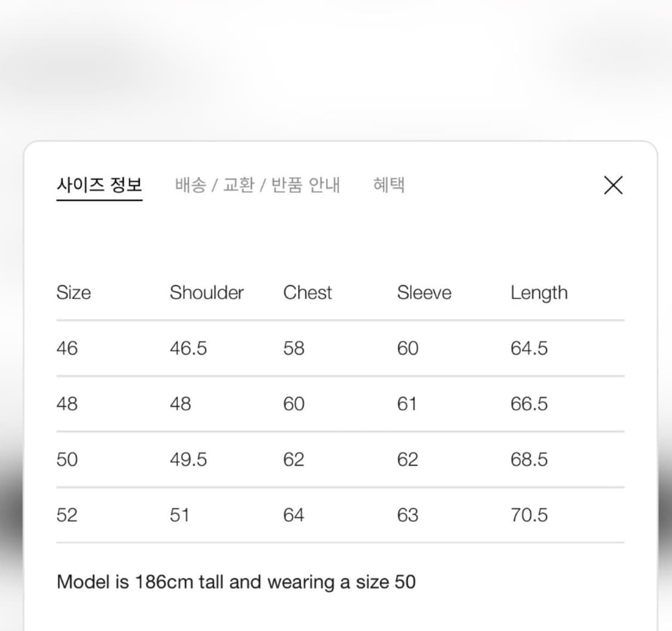Open the 배송 / 교환 / 반품 안내 tab

click(x=257, y=185)
